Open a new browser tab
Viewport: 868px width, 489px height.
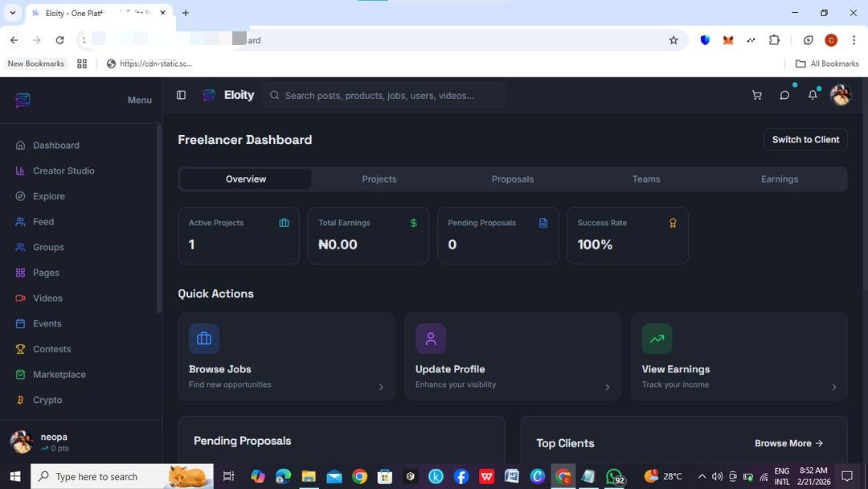(x=186, y=13)
